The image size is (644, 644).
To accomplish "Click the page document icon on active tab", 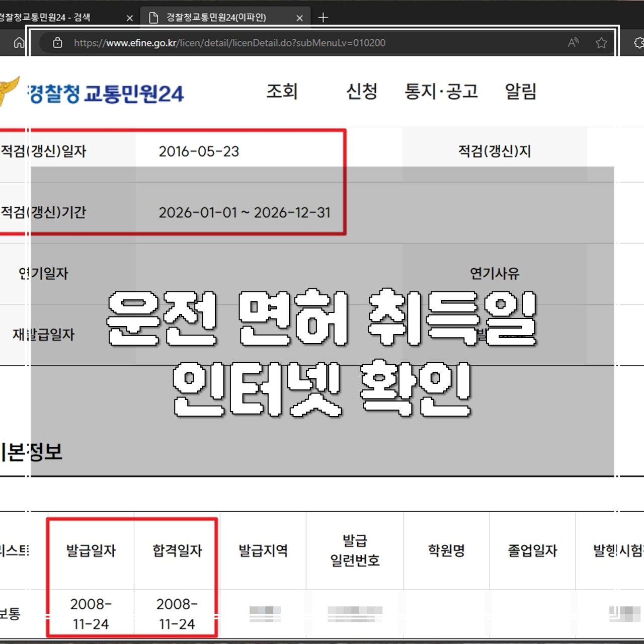I will click(x=154, y=18).
